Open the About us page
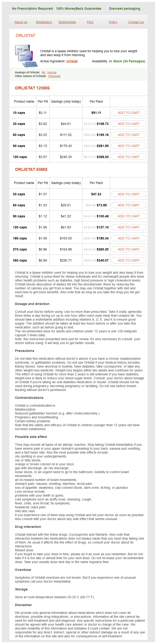The image size is (157, 644). (21, 22)
